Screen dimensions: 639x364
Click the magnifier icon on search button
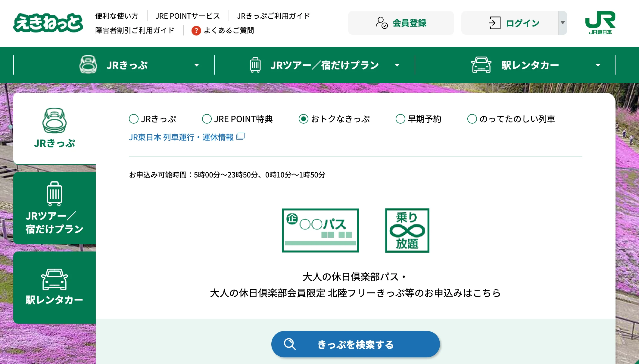[290, 344]
